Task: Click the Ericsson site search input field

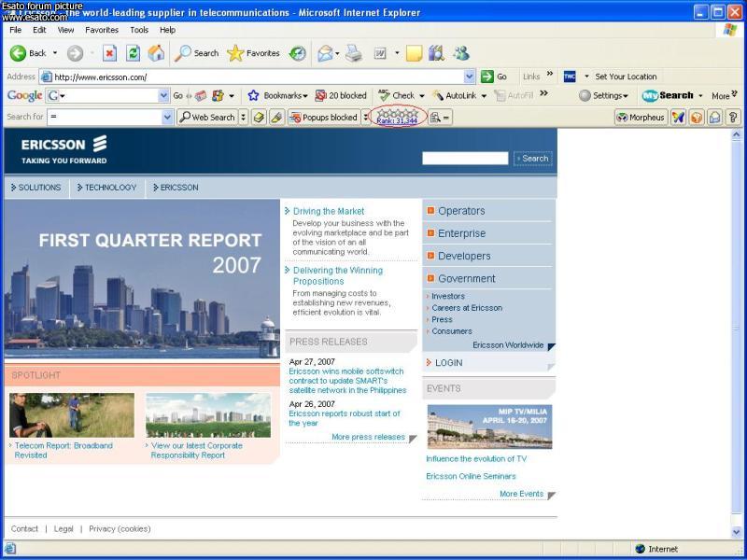Action: tap(465, 159)
